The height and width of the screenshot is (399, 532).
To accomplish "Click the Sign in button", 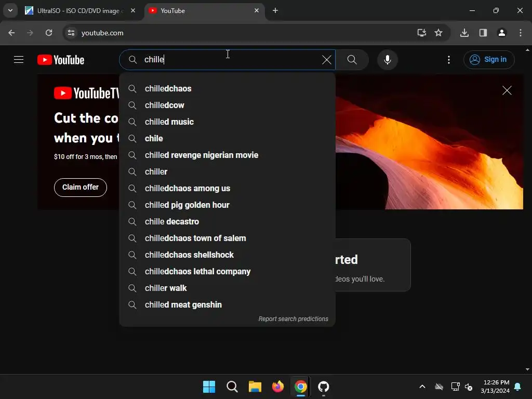I will (488, 60).
